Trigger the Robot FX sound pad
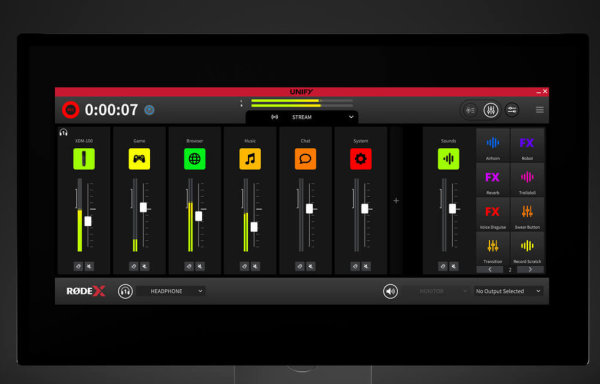 pyautogui.click(x=527, y=145)
